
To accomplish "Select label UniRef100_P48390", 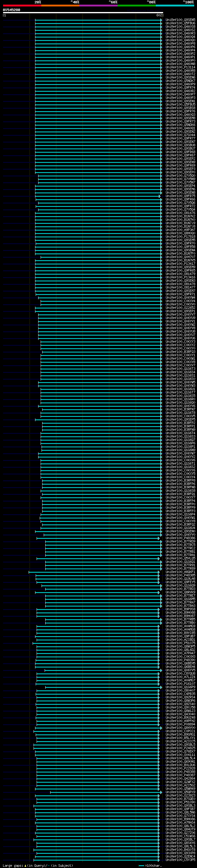I will pos(180,660).
